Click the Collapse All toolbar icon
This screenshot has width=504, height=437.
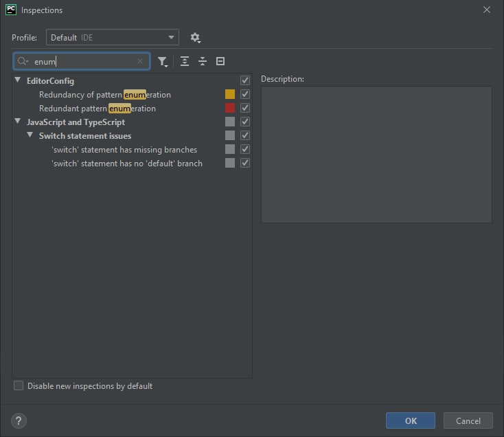coord(203,61)
